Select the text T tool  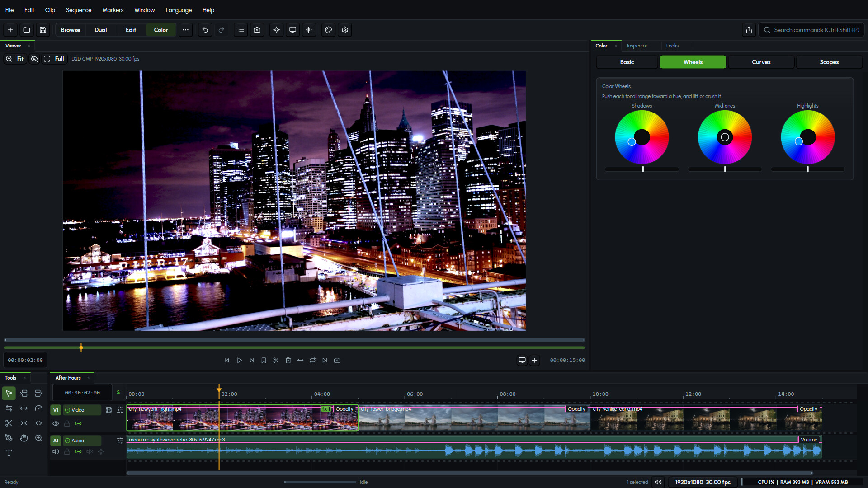pyautogui.click(x=9, y=453)
